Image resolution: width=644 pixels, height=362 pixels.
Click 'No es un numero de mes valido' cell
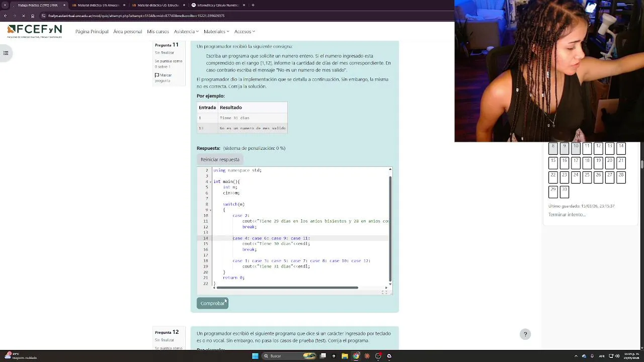(253, 128)
